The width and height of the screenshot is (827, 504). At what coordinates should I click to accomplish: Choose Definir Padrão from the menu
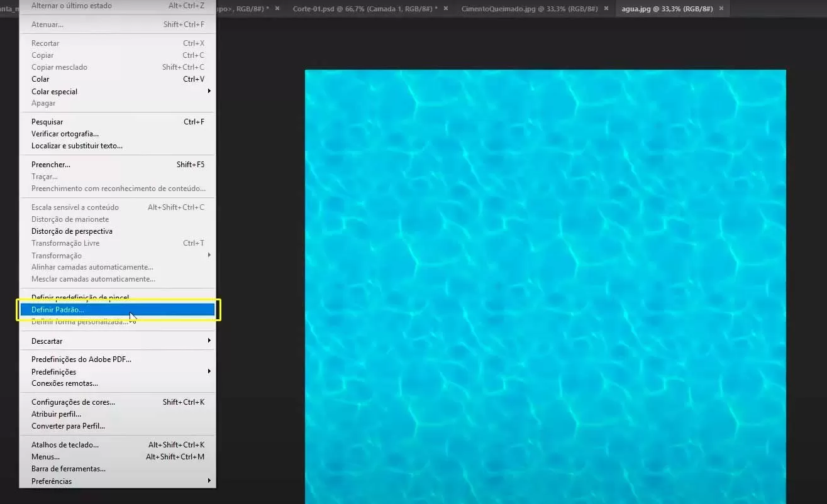(58, 310)
